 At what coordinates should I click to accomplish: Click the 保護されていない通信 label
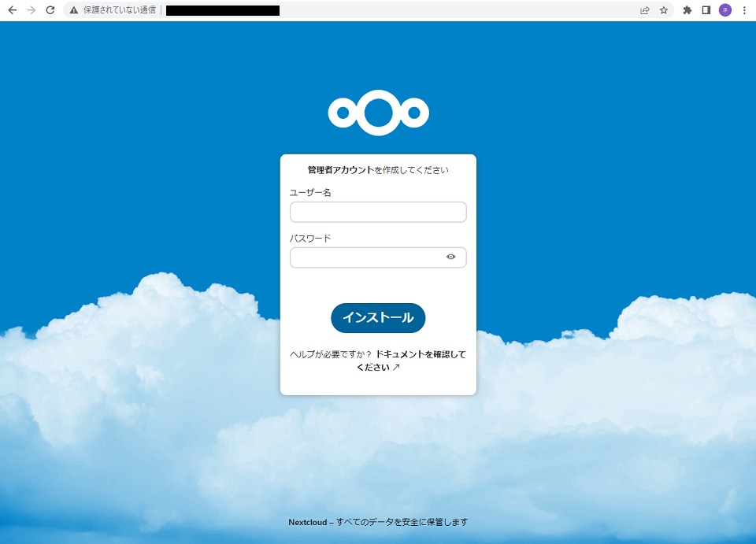pos(120,10)
